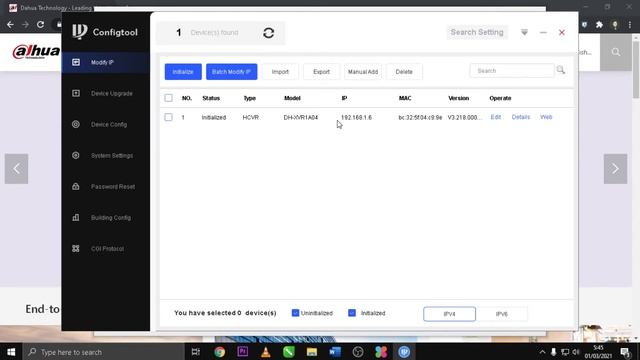Open the dropdown arrow beside Search Setting
Viewport: 640px width, 360px height.
point(524,32)
